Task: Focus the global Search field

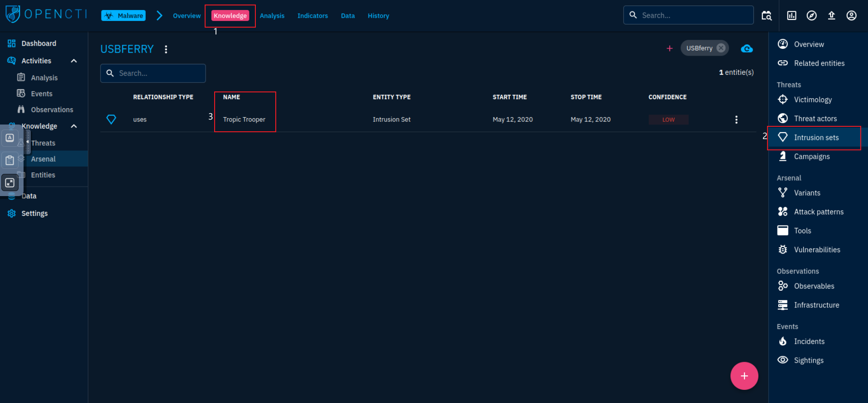Action: coord(688,15)
